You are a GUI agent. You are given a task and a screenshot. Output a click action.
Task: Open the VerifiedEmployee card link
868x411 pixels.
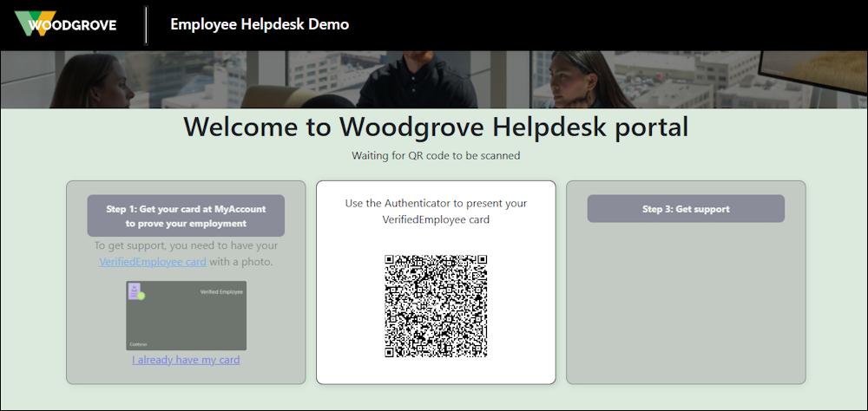pyautogui.click(x=153, y=262)
